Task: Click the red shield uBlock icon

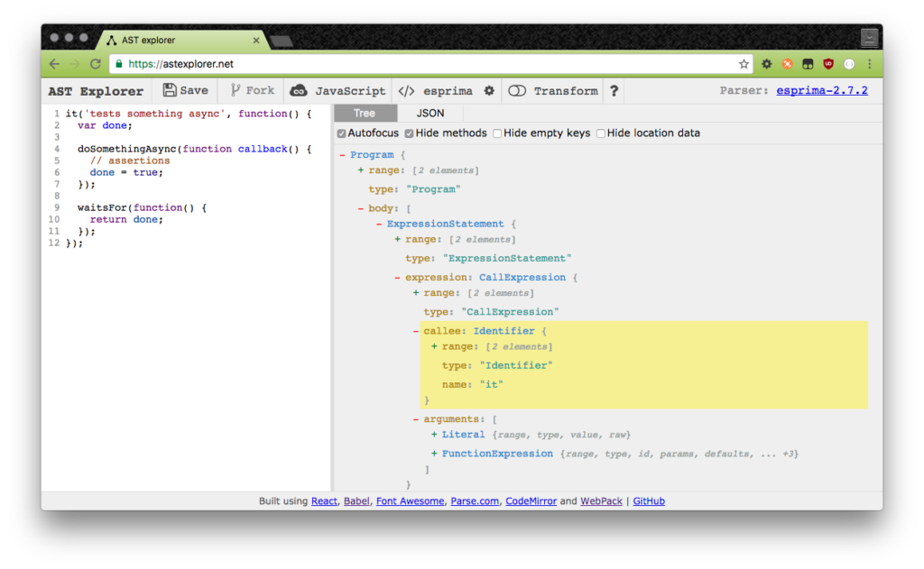Action: pos(828,64)
